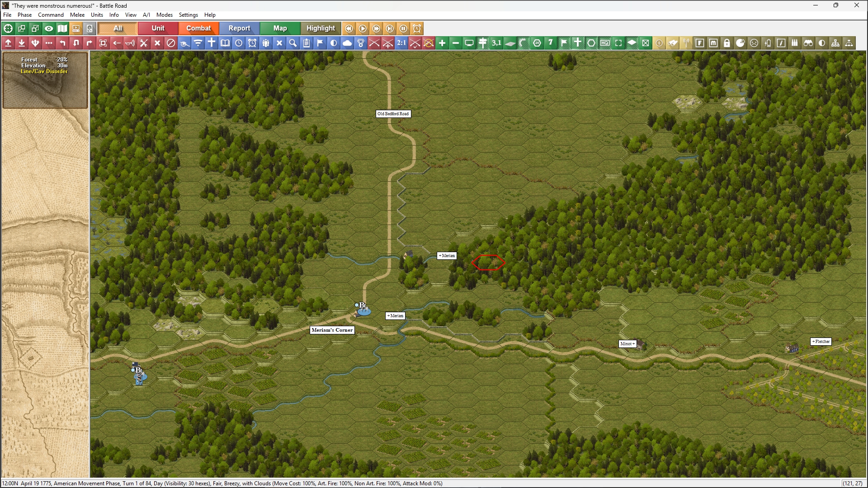This screenshot has height=488, width=868.
Task: Click the unit card portrait icon
Action: pyautogui.click(x=90, y=28)
